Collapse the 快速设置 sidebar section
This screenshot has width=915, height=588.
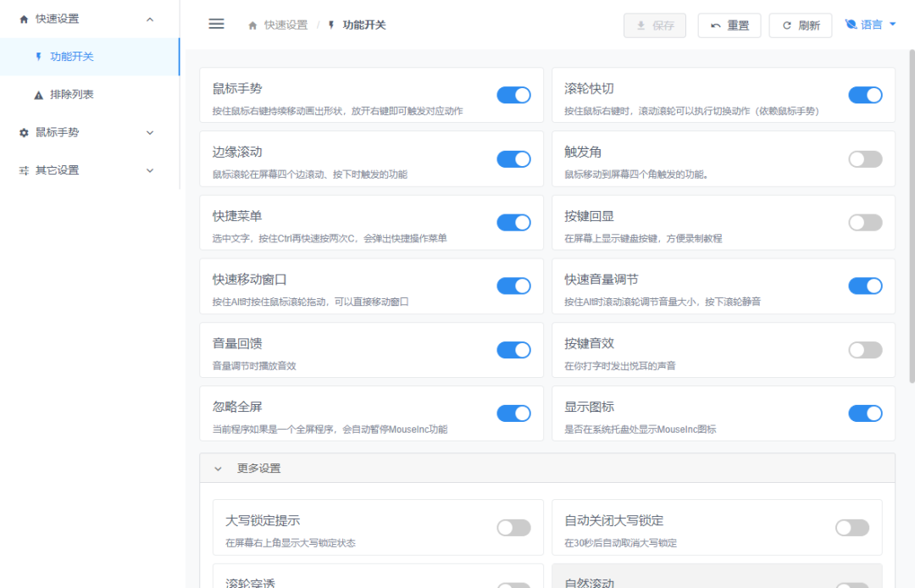(x=150, y=19)
